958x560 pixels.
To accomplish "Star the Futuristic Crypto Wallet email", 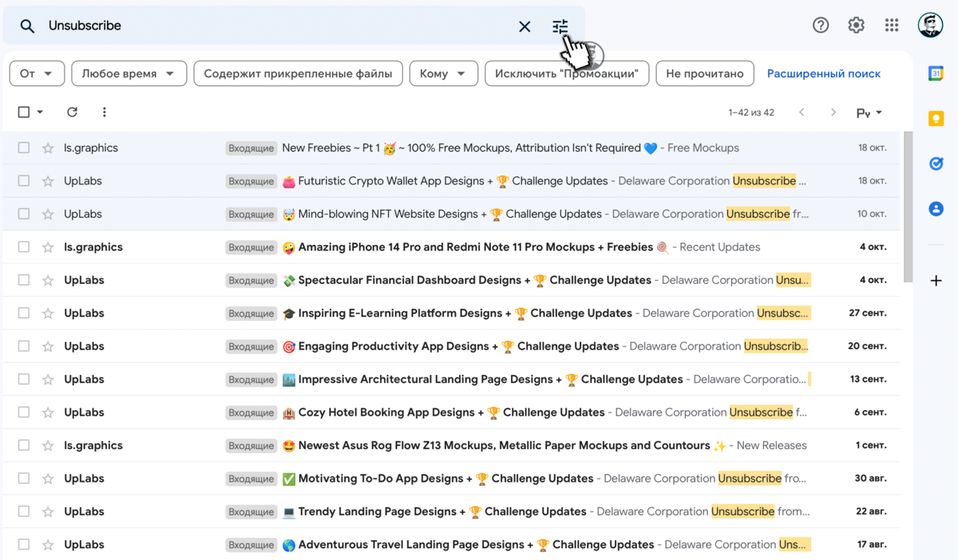I will pos(48,181).
